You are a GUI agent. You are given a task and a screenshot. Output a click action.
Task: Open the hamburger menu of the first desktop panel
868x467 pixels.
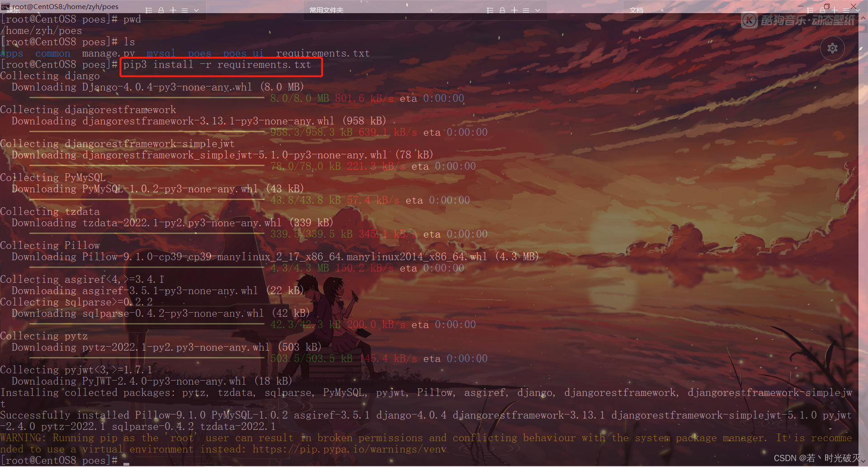[184, 10]
